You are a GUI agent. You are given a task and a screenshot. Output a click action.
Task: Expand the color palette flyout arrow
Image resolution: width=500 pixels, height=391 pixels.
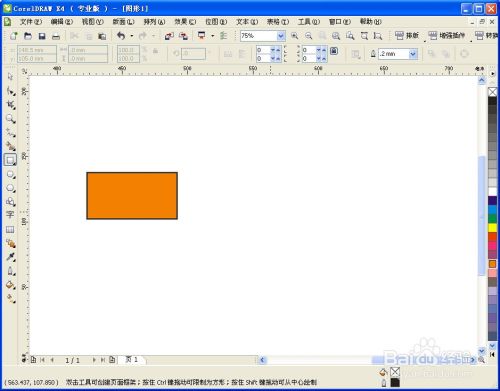click(x=492, y=73)
